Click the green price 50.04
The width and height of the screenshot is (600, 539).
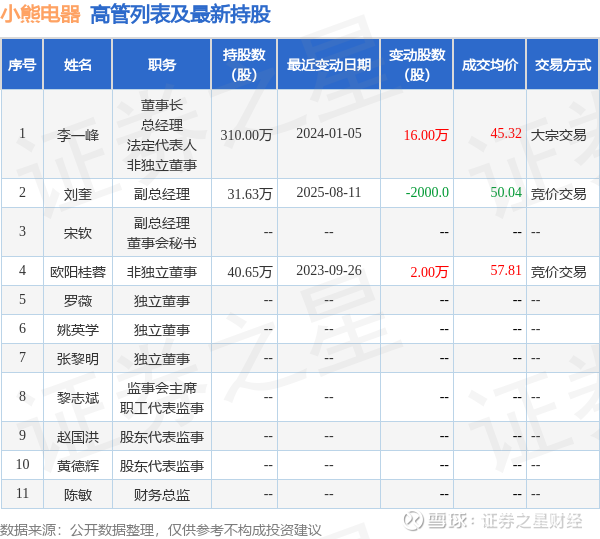(506, 192)
